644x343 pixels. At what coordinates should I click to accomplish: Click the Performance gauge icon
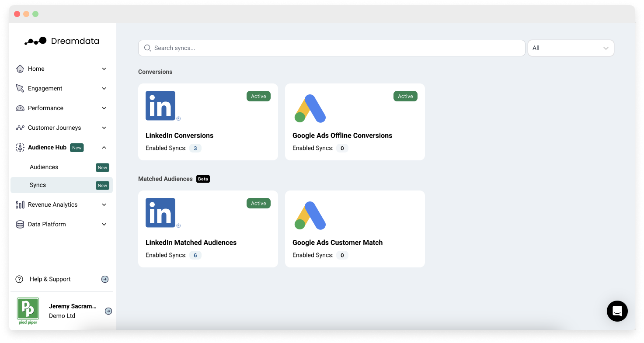[x=20, y=108]
